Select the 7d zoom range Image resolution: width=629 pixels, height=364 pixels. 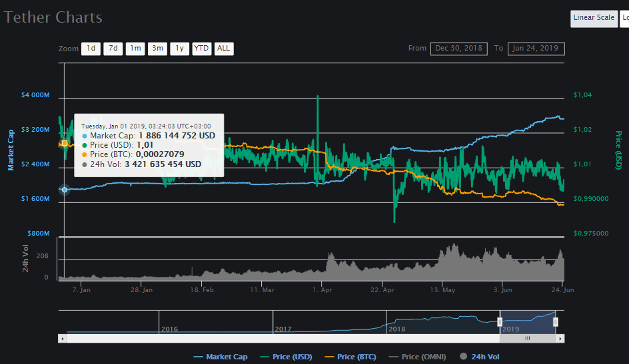click(113, 49)
